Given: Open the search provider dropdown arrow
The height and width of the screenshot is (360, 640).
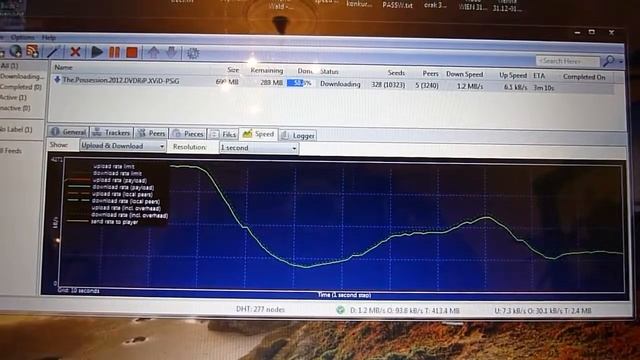Looking at the screenshot, I should 621,62.
